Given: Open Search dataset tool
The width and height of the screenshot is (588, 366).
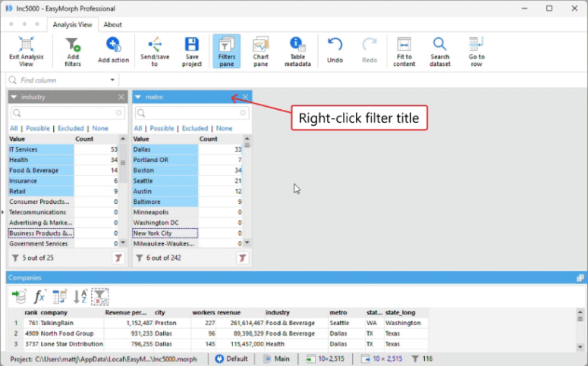Looking at the screenshot, I should (439, 52).
